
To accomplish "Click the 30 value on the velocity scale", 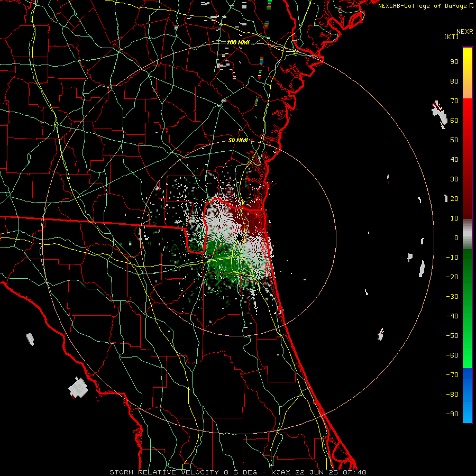I will (x=454, y=179).
